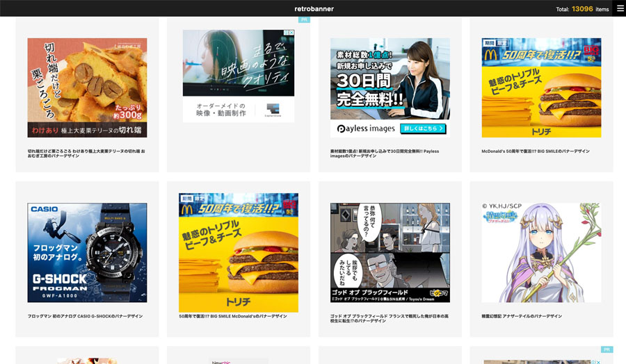The height and width of the screenshot is (364, 626).
Task: Open the anime girl Another Tale banner
Action: pyautogui.click(x=541, y=252)
